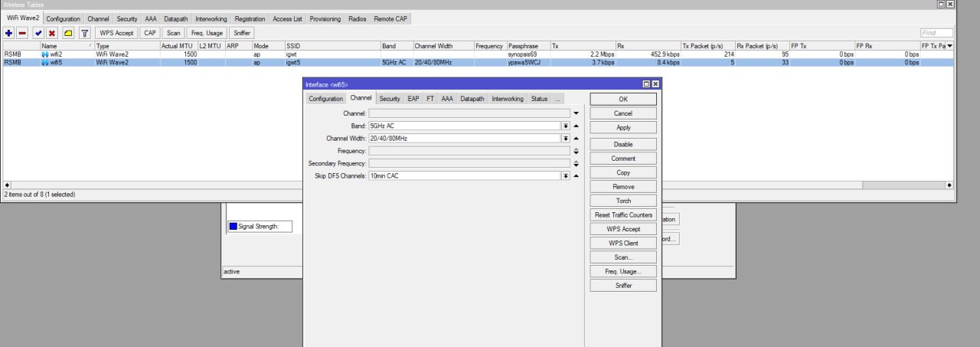Click the blue Signal Strength color swatch
The image size is (980, 347).
coord(234,226)
